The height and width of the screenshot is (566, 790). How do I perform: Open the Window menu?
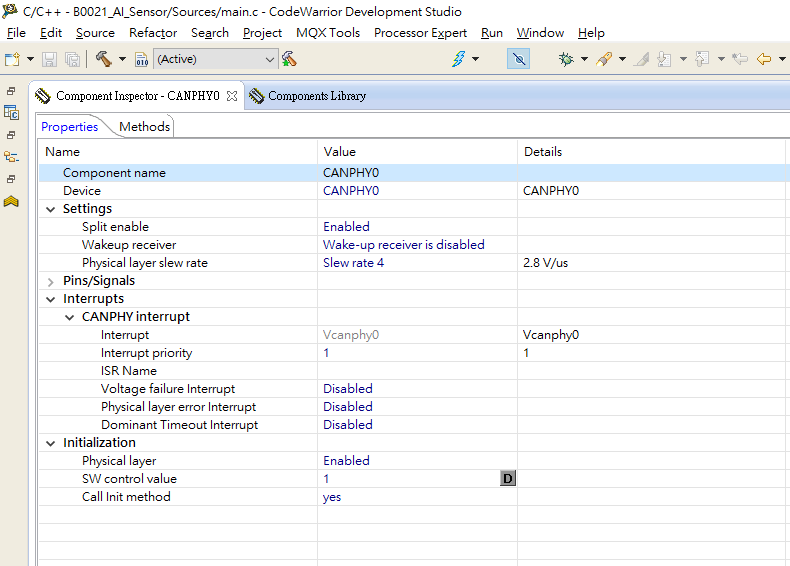540,33
